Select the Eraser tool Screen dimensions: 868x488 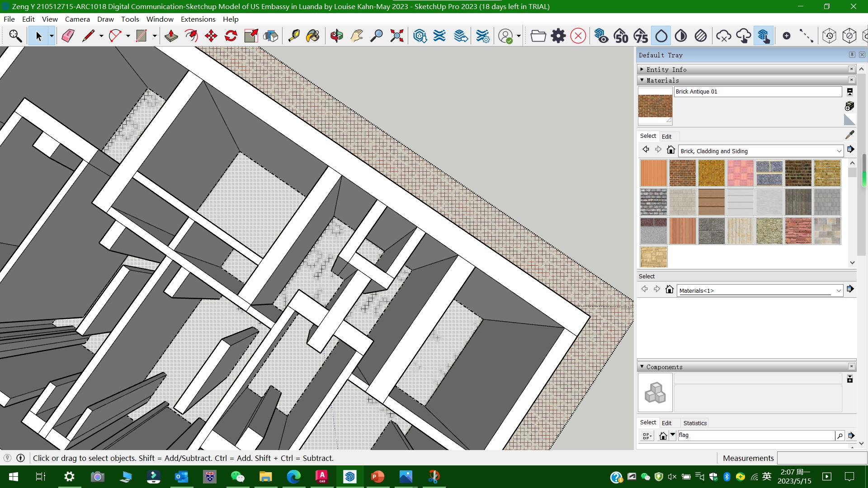[68, 36]
